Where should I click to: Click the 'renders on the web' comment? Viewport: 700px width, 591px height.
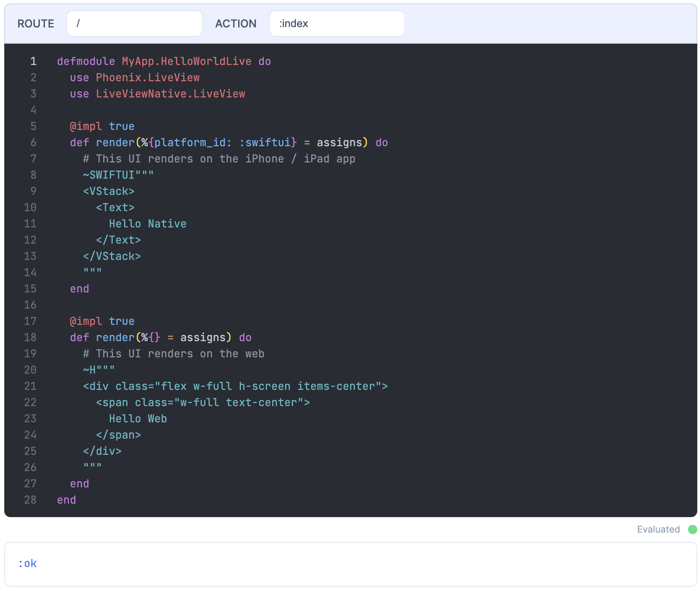[x=174, y=354]
